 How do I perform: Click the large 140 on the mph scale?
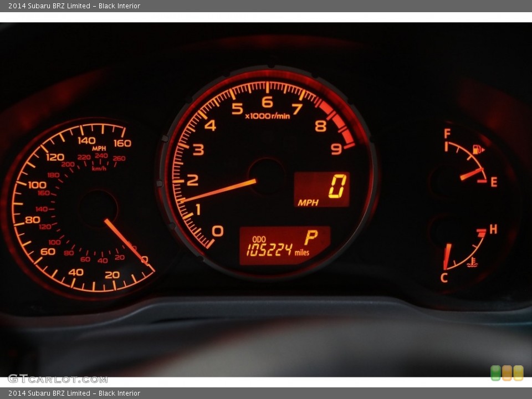click(x=86, y=140)
